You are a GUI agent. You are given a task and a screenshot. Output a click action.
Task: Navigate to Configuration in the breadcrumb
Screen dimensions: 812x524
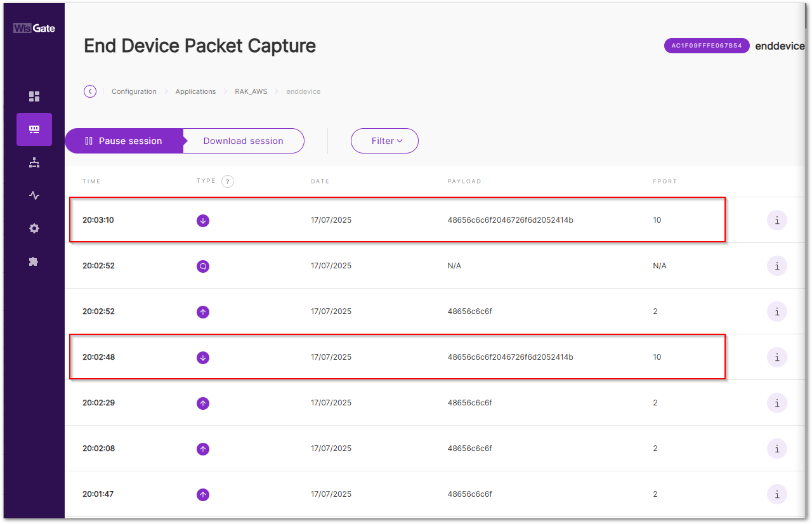click(x=134, y=91)
